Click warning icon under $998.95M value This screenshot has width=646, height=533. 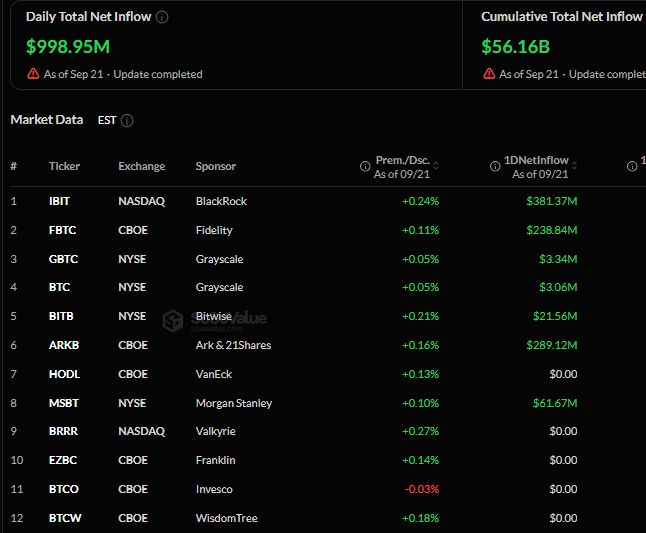[33, 74]
